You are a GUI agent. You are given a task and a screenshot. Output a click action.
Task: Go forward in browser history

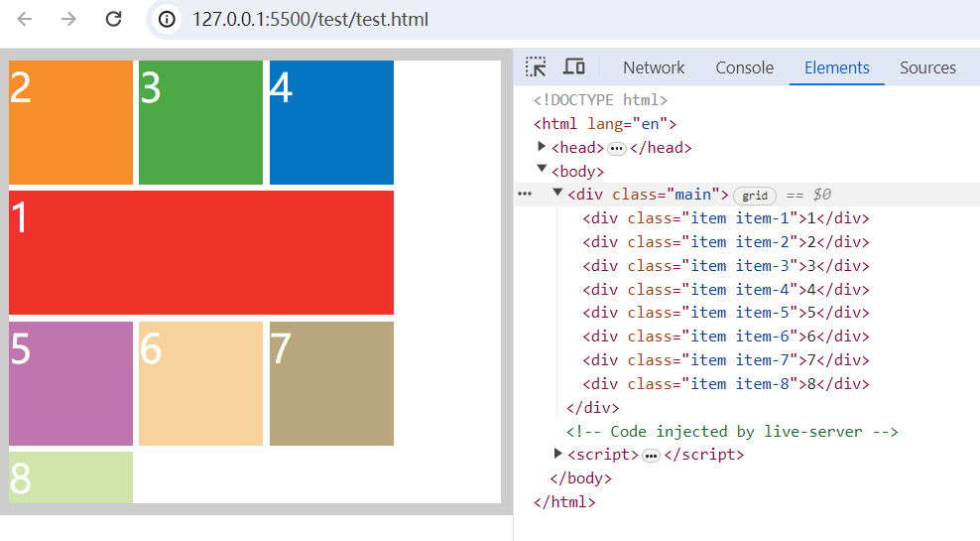tap(68, 20)
